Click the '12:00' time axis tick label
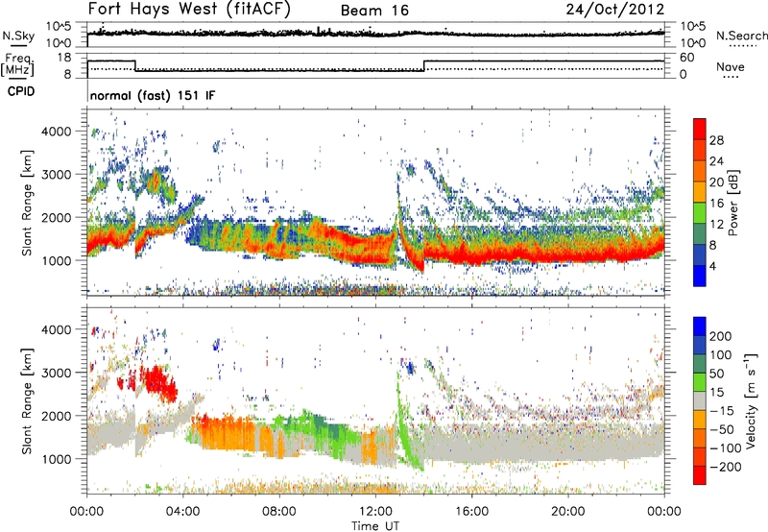 (x=375, y=512)
